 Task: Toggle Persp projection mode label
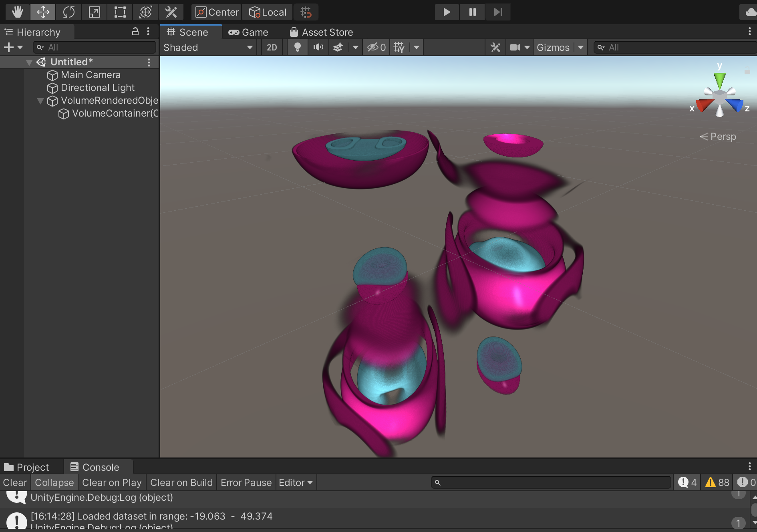[718, 137]
